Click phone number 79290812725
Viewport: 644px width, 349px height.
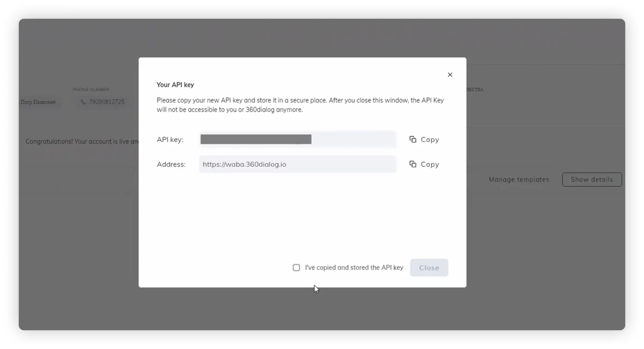pyautogui.click(x=107, y=102)
